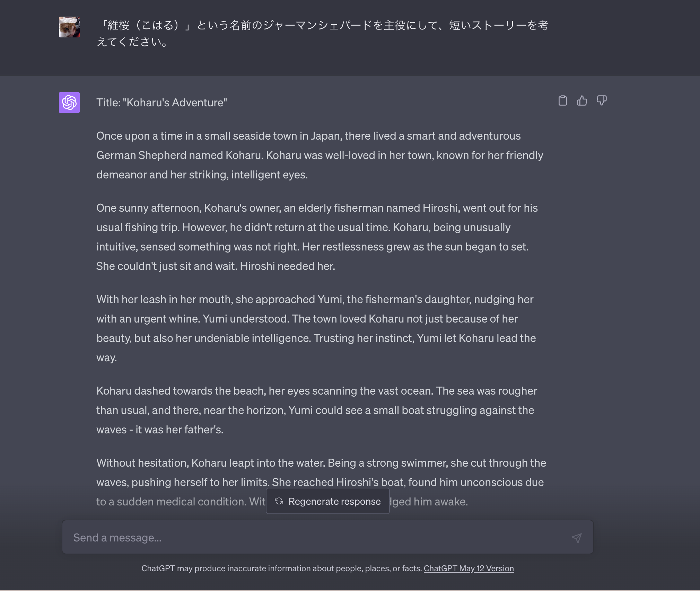Open the ChatGPT May 12 Version link

pos(469,568)
